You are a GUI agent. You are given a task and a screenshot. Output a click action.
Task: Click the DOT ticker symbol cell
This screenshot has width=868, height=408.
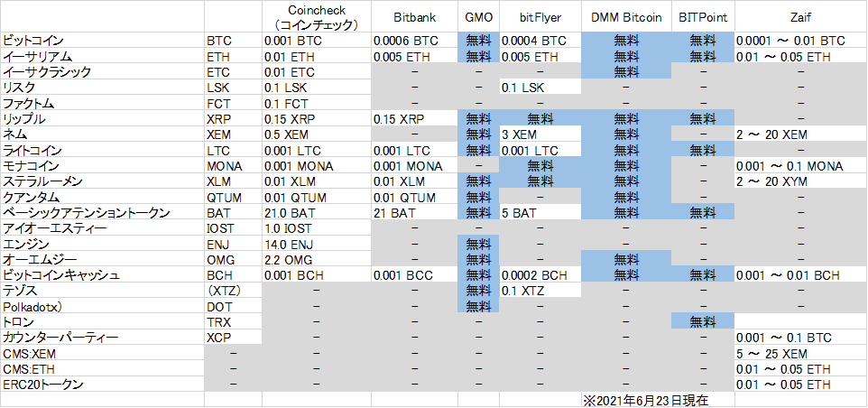click(x=233, y=306)
